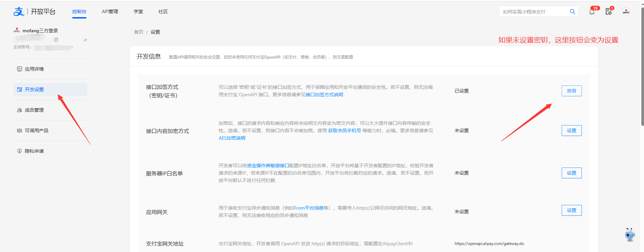This screenshot has height=252, width=644.
Task: Select 隐私申请 in sidebar
Action: [50, 151]
